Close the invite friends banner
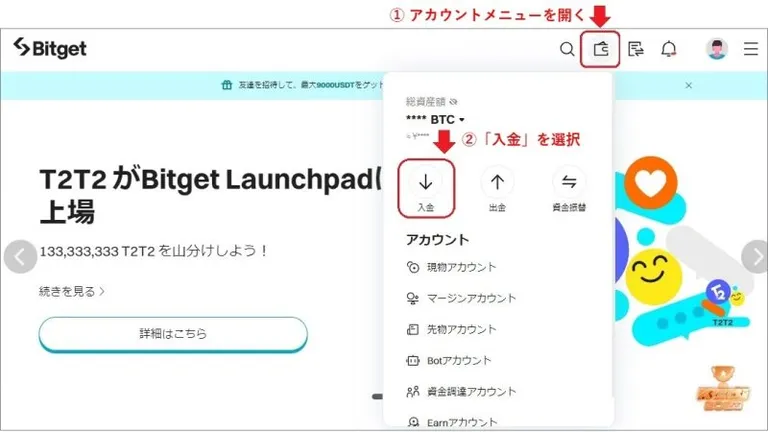768x432 pixels. click(x=688, y=85)
